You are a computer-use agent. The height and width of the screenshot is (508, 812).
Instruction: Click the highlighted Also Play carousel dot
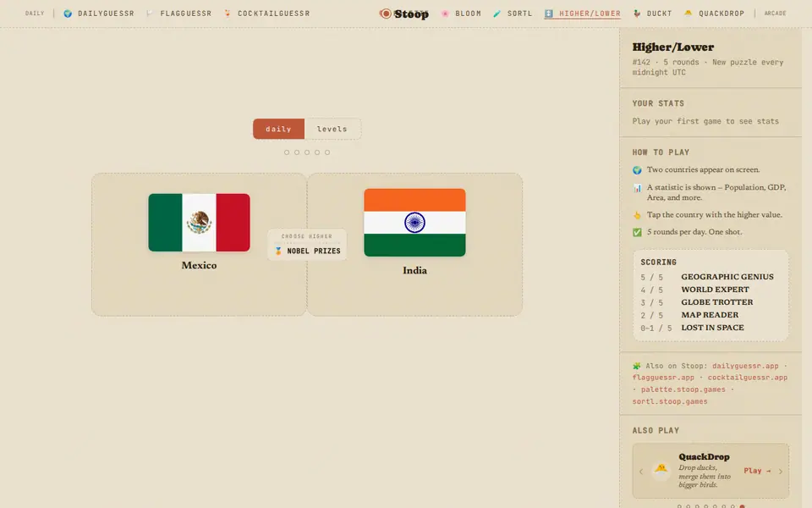tap(742, 506)
